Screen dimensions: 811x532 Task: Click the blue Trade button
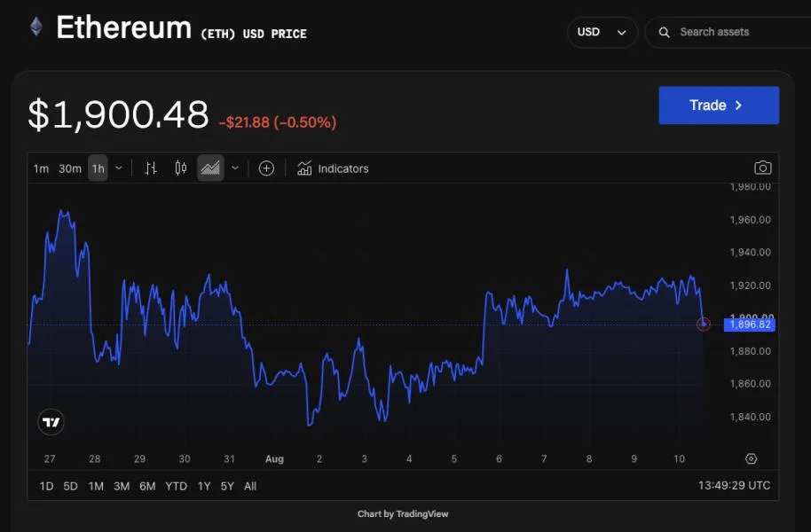[719, 105]
